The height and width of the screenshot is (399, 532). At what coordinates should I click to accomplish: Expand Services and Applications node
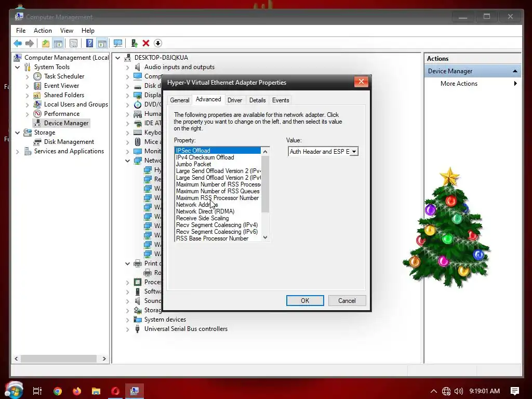pos(18,152)
